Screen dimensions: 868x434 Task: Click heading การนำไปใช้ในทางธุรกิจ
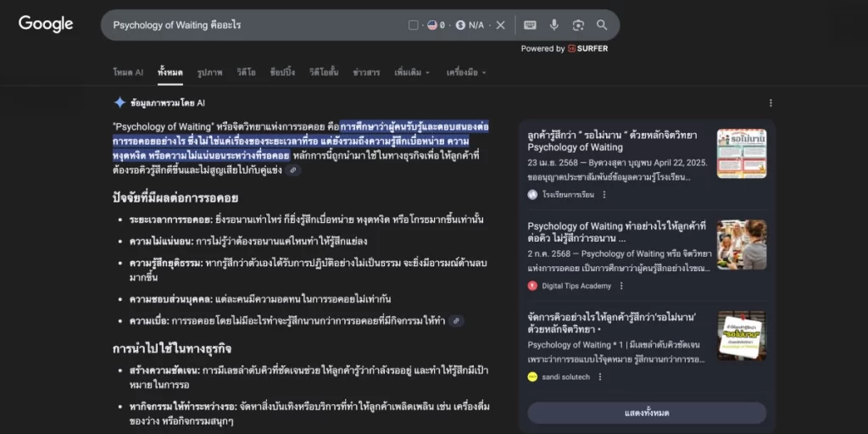tap(171, 348)
